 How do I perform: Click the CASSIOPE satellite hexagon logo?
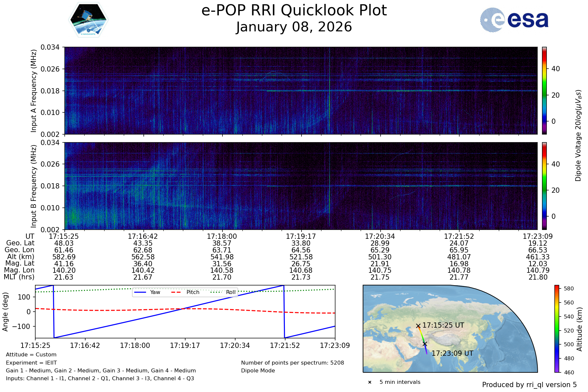(88, 20)
